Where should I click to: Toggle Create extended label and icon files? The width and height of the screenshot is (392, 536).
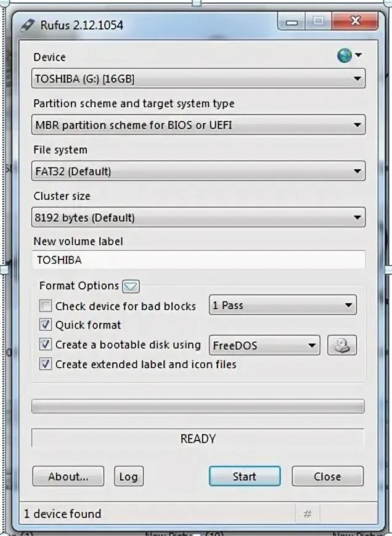46,364
